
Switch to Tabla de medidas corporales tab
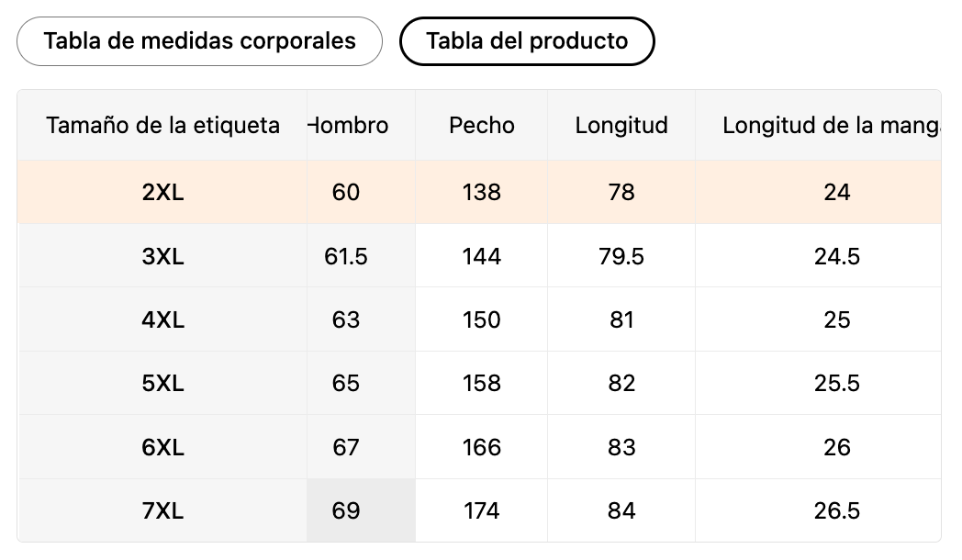coord(199,41)
